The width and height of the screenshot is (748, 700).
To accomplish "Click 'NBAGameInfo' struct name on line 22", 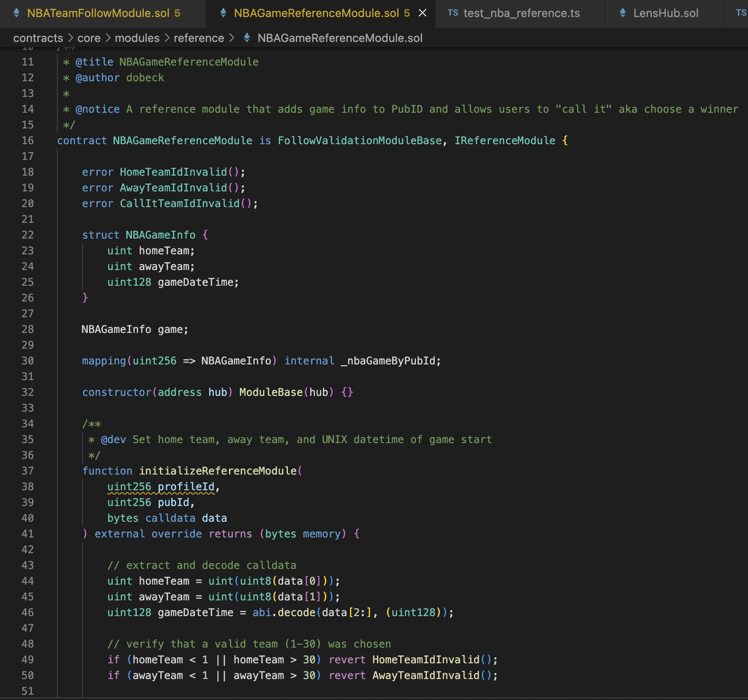I will [x=160, y=235].
